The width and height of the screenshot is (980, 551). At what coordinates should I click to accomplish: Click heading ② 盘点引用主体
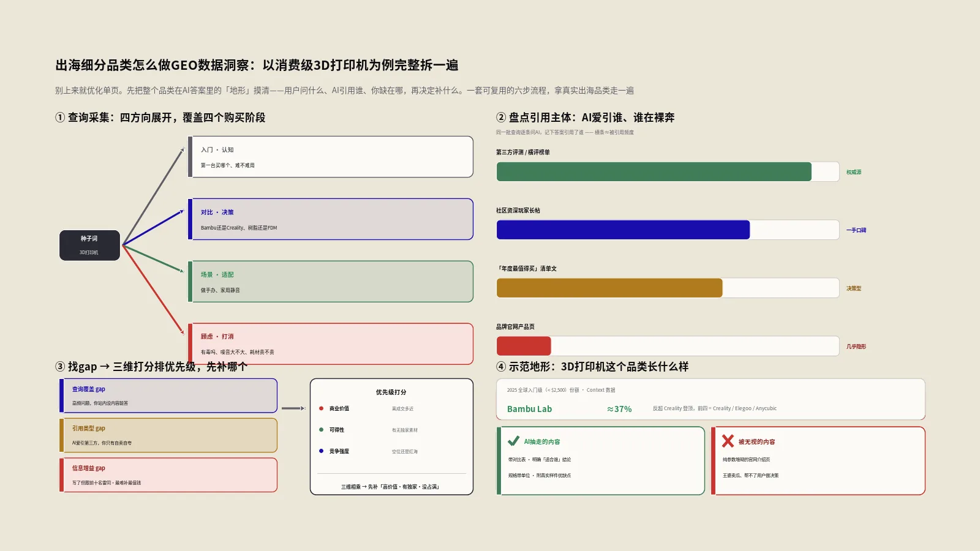click(586, 118)
